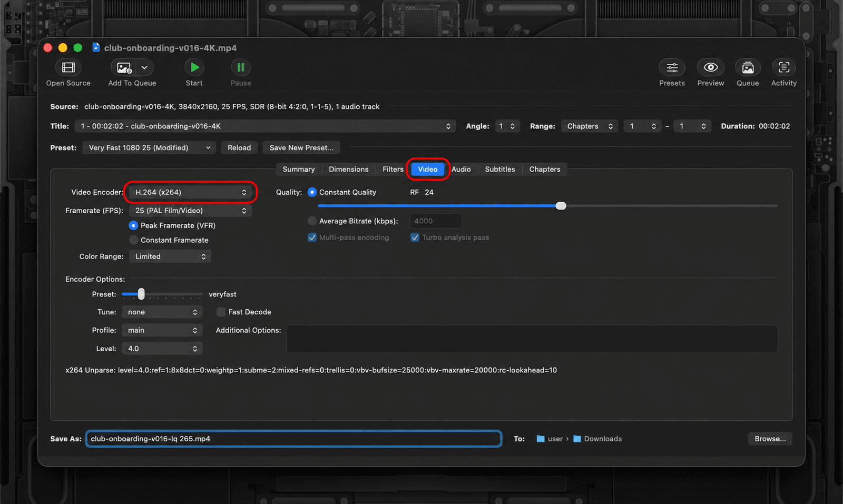Toggle Multi-pass encoding checkbox
Image resolution: width=843 pixels, height=504 pixels.
pos(312,238)
